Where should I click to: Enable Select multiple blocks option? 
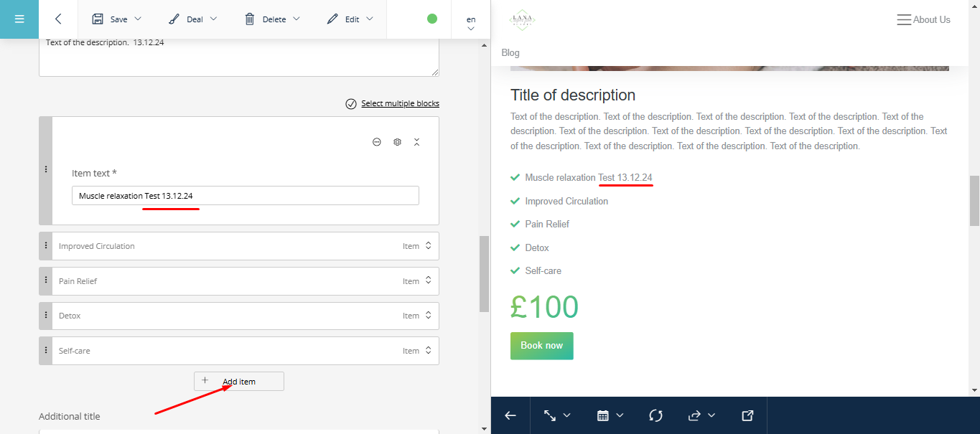392,103
